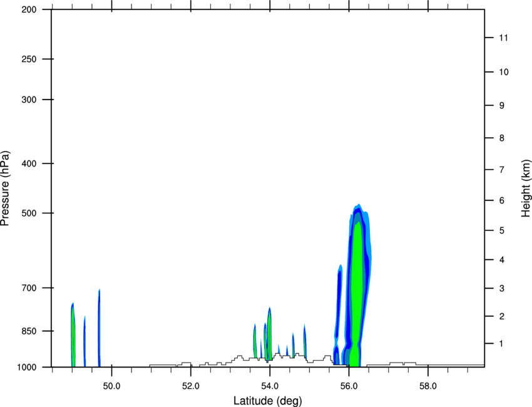Click the 2 km height label
Image resolution: width=532 pixels, height=407 pixels.
tap(501, 316)
